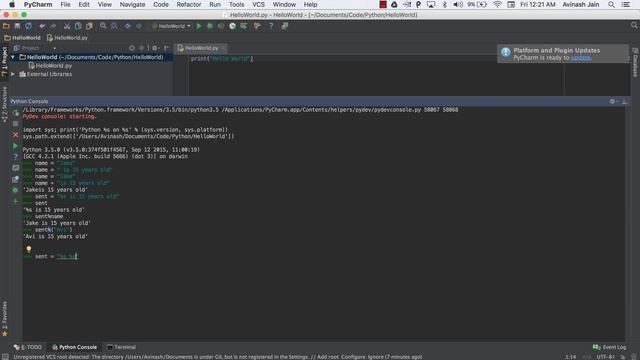640x360 pixels.
Task: Open the TODO tool window tab
Action: tap(28, 347)
